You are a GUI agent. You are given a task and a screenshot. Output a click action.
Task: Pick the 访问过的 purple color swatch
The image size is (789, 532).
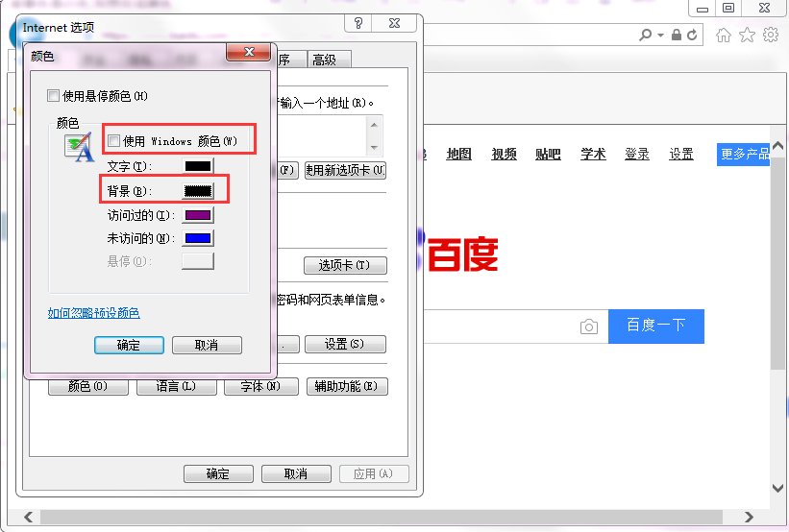[198, 215]
